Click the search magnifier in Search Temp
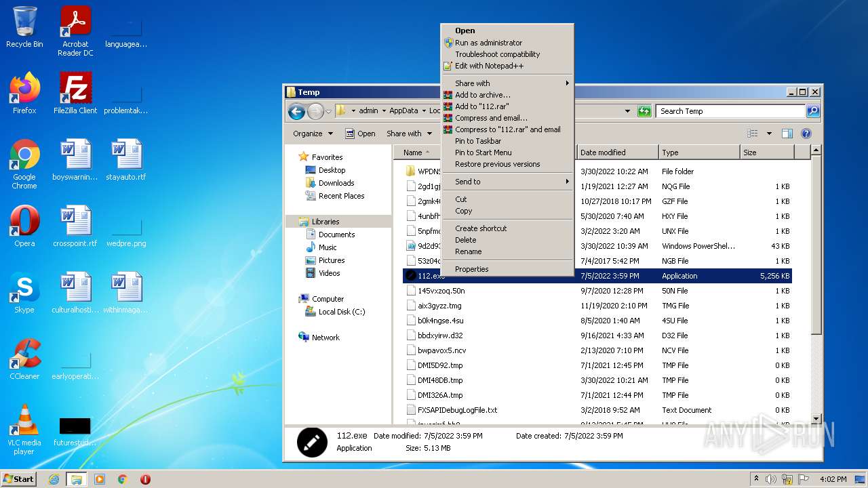Image resolution: width=868 pixels, height=488 pixels. (812, 111)
